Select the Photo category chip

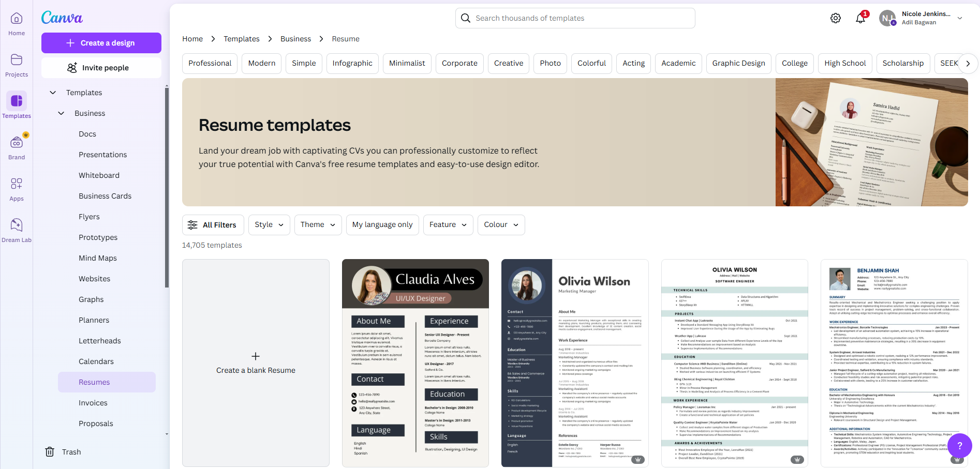(551, 64)
